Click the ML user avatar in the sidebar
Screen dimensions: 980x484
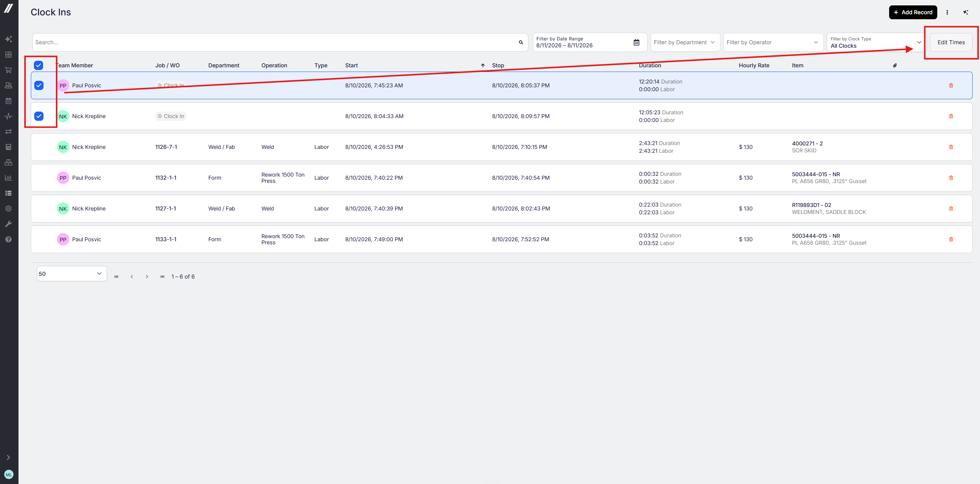(8, 475)
